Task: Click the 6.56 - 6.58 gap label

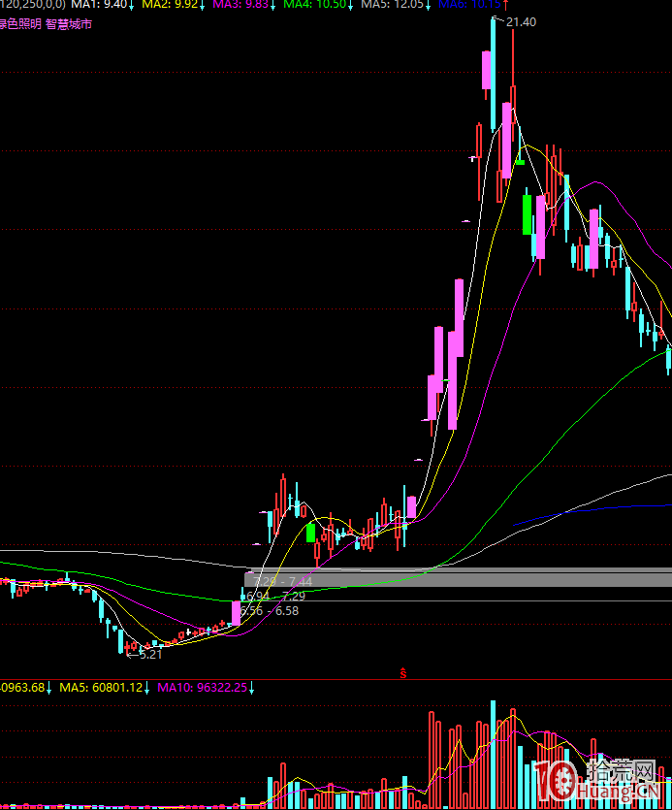Action: pyautogui.click(x=271, y=610)
